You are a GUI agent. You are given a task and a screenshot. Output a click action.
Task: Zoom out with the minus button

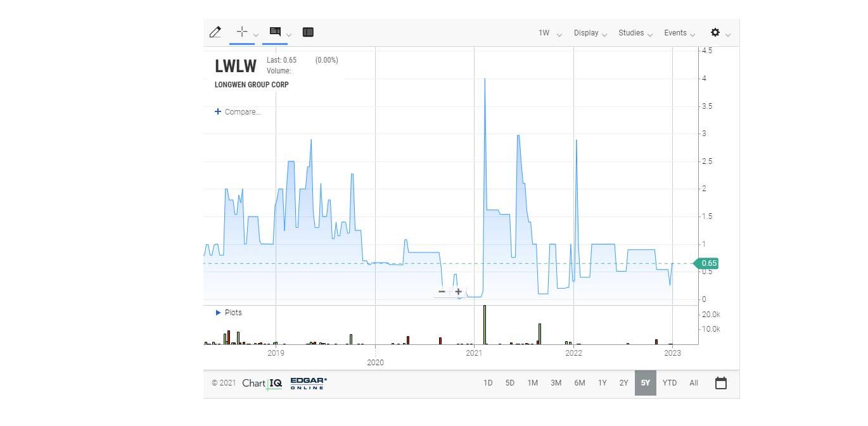(x=442, y=292)
